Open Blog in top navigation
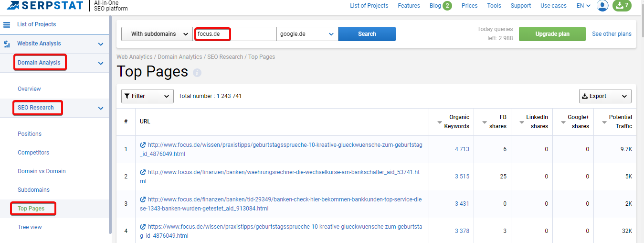Viewport: 644px width, 243px height. [435, 6]
